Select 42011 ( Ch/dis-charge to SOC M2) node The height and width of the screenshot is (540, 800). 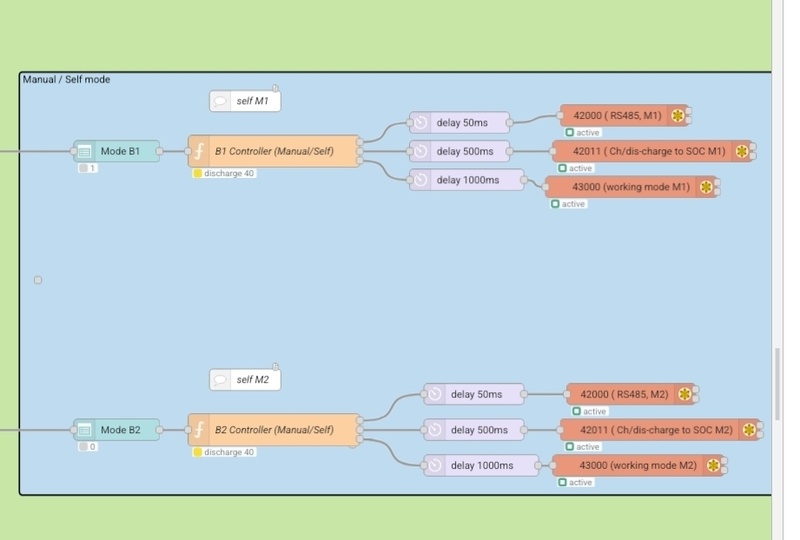coord(660,430)
